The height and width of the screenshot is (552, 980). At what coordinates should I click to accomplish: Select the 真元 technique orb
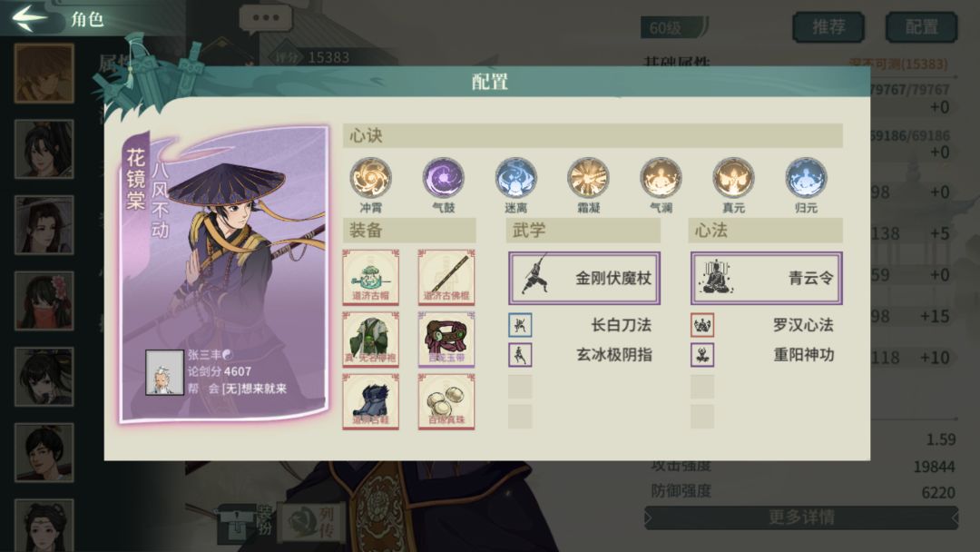tap(733, 178)
